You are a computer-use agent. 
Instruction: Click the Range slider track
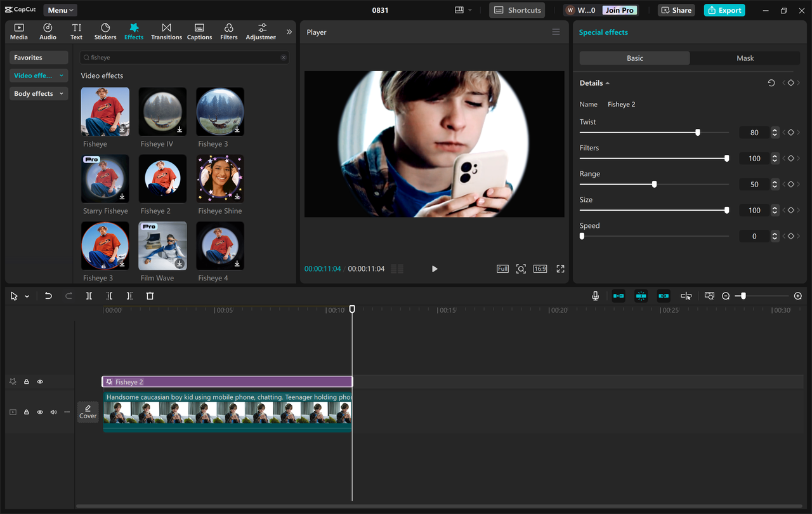tap(654, 185)
